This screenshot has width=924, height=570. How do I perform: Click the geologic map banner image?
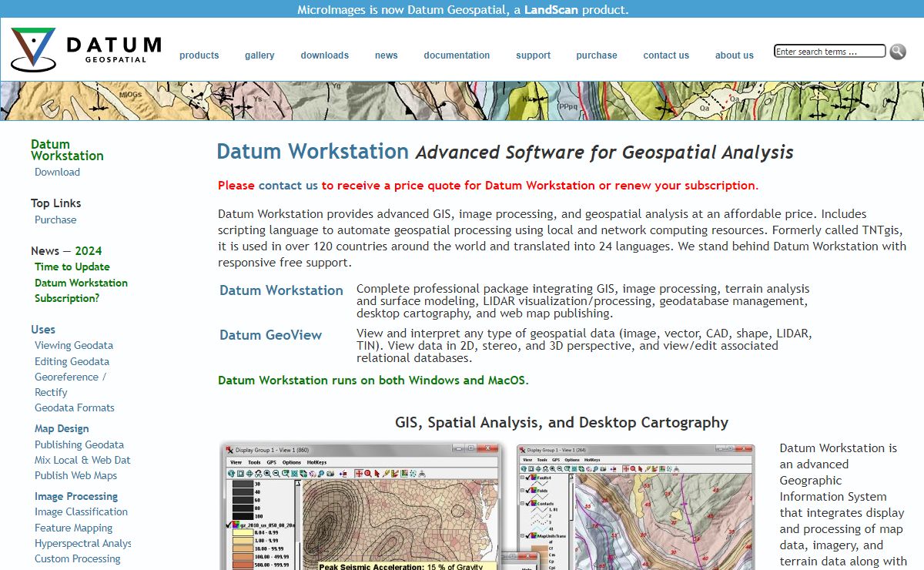pyautogui.click(x=462, y=101)
